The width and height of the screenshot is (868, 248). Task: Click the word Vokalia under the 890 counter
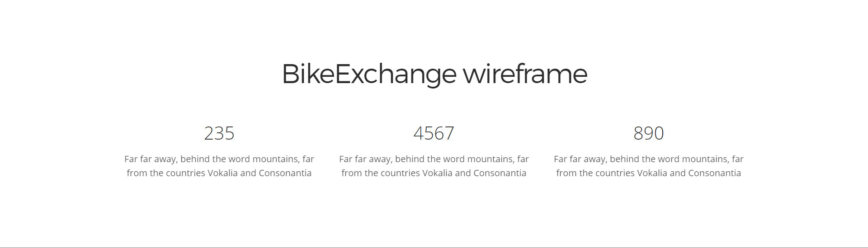652,173
